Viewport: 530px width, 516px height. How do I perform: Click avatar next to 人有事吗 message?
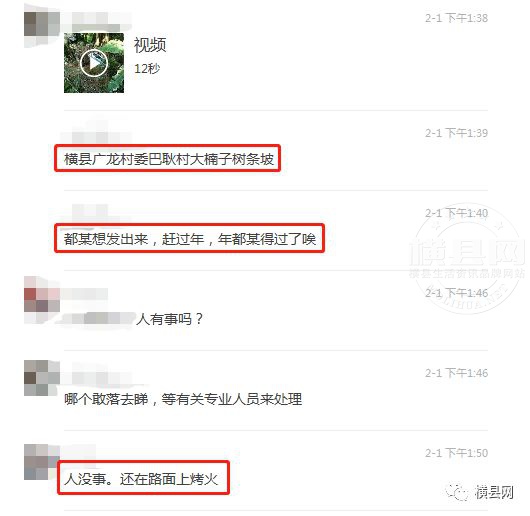coord(42,300)
